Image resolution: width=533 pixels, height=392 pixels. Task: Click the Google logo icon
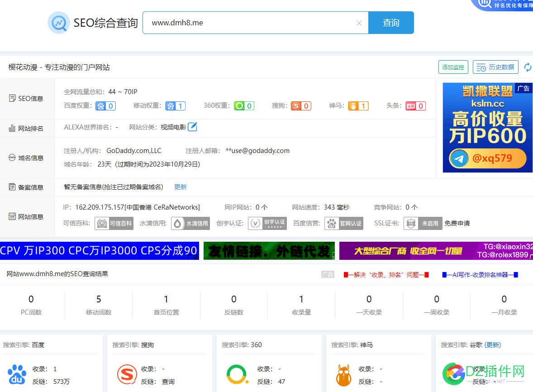[x=453, y=374]
